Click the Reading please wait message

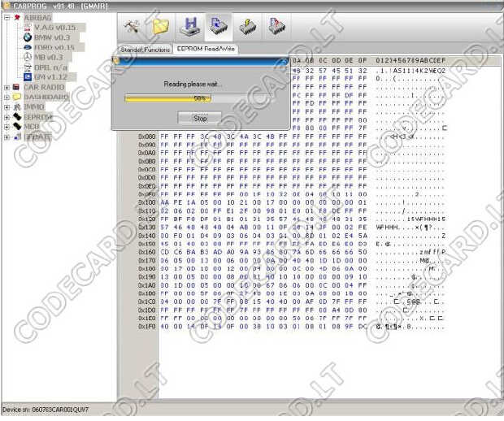tap(191, 85)
